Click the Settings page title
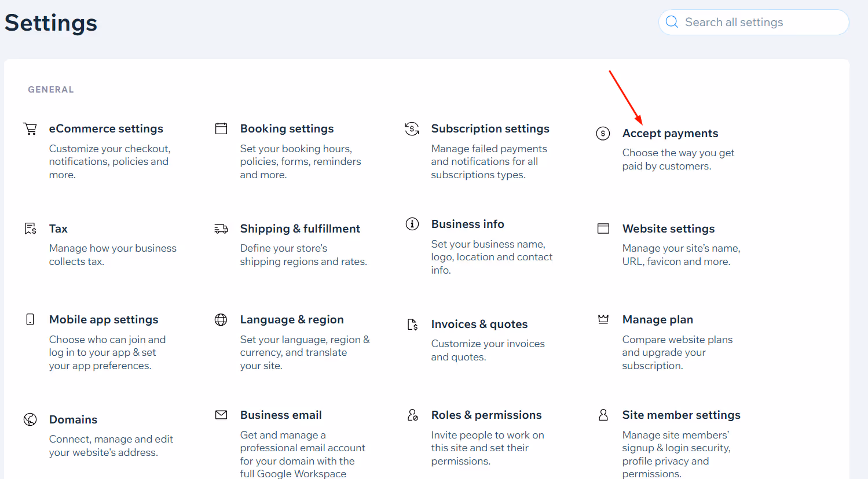Viewport: 868px width, 479px height. pos(51,23)
